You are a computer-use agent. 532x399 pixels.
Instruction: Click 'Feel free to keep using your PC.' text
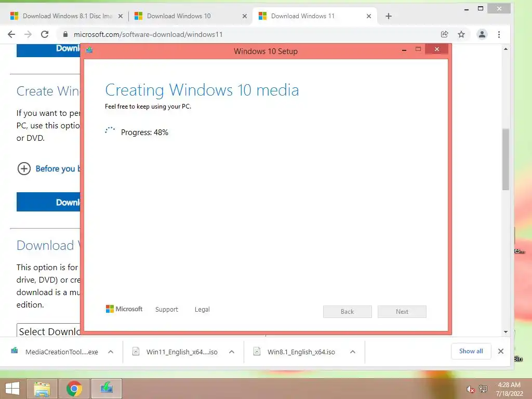click(148, 107)
